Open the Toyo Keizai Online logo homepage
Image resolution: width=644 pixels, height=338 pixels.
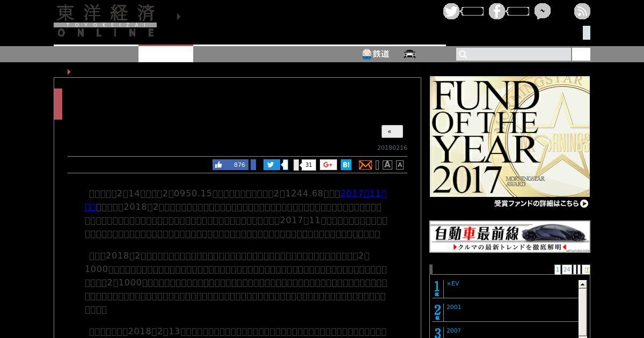105,20
